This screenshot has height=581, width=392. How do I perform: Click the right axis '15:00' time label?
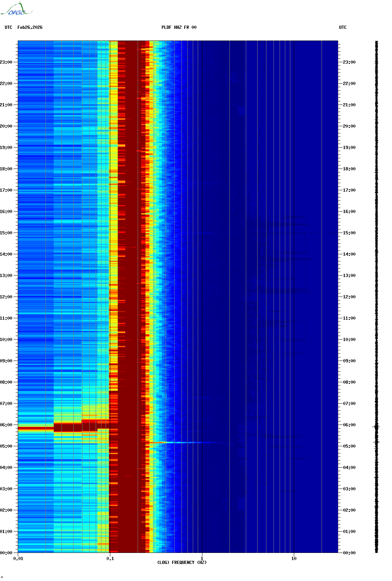349,233
